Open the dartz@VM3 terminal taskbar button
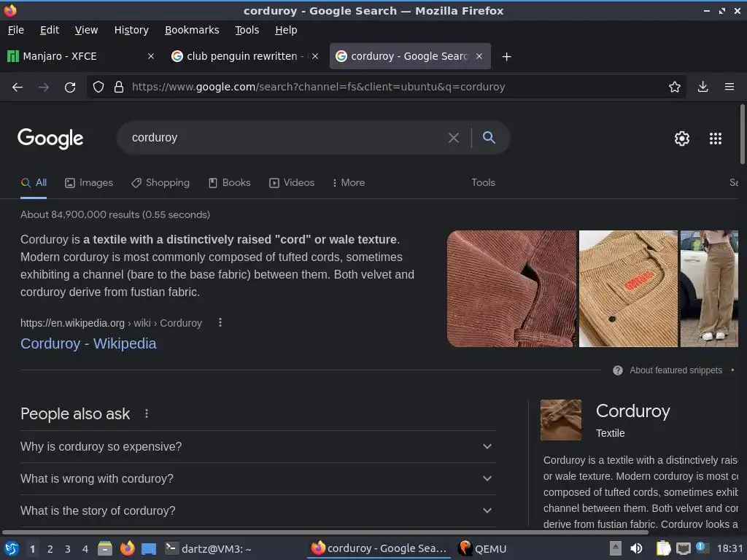Screen dimensions: 747x560 pyautogui.click(x=208, y=548)
